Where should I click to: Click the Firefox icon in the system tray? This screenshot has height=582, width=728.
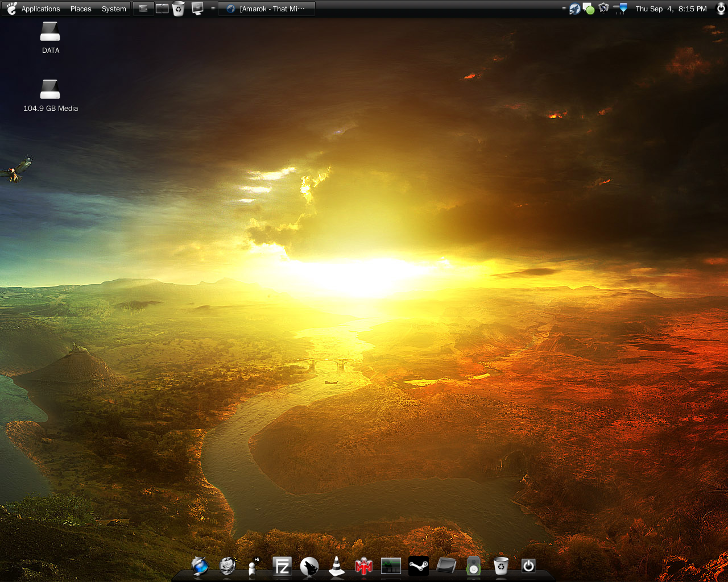pyautogui.click(x=574, y=9)
